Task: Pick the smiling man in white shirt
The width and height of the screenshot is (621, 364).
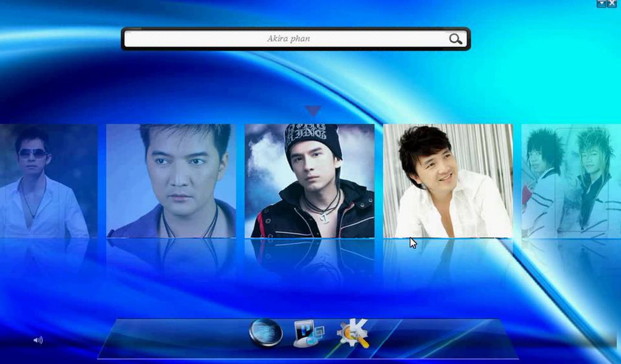Action: (448, 181)
